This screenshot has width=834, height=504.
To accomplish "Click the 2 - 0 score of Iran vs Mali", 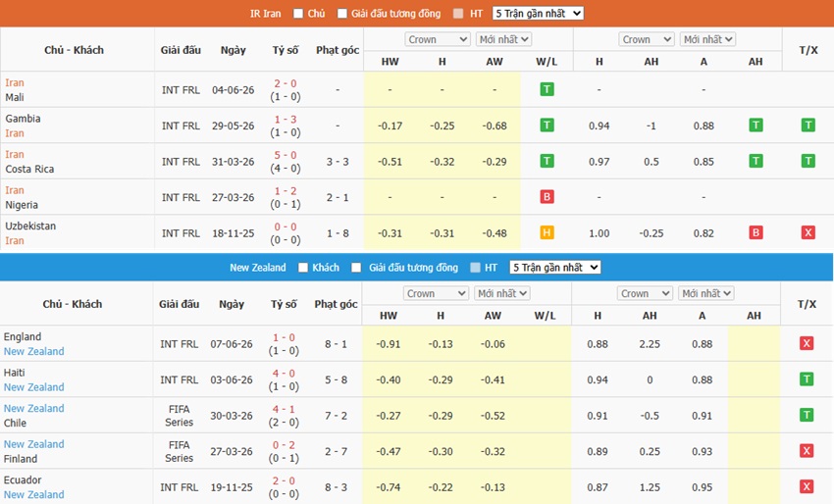I will (286, 83).
